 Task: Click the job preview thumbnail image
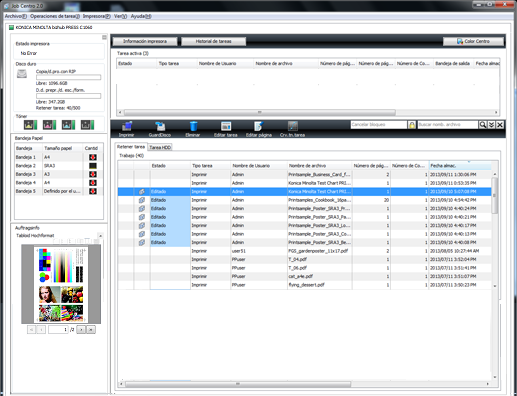click(x=61, y=284)
